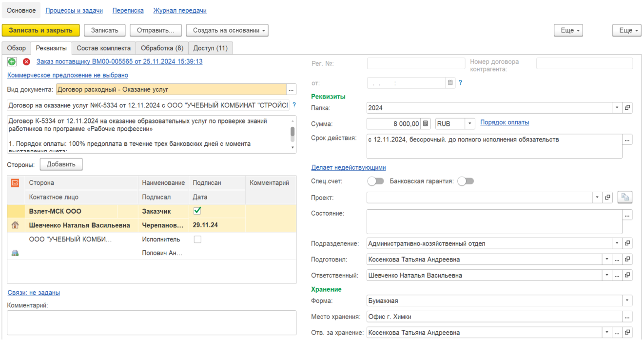
Task: Open the 'Создать на основании' dropdown menu
Action: [x=227, y=30]
